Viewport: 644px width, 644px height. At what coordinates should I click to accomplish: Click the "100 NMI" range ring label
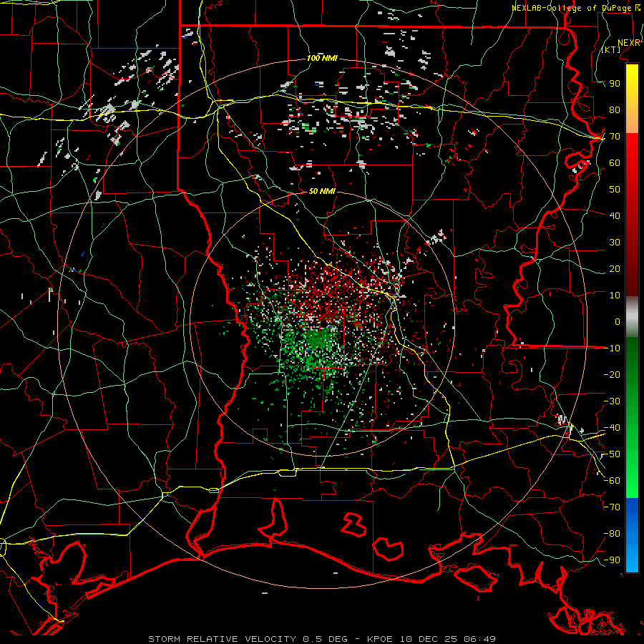pyautogui.click(x=322, y=58)
